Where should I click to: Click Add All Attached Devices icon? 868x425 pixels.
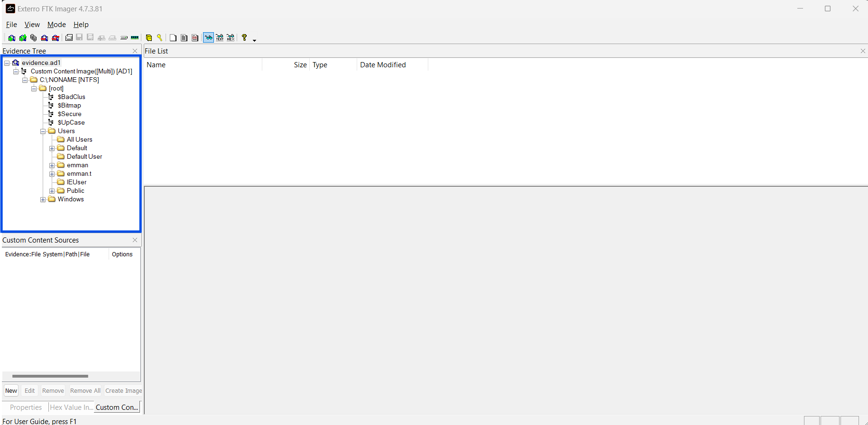pos(23,38)
